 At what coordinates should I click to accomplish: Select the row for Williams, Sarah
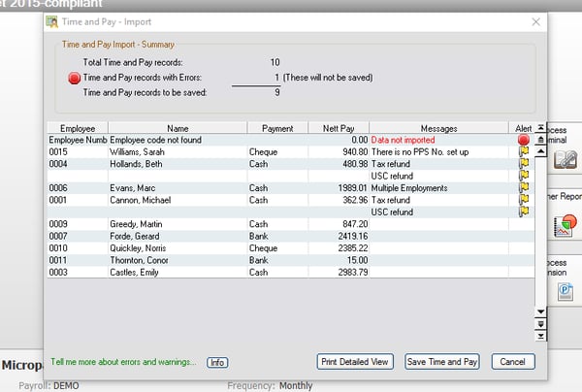[291, 151]
